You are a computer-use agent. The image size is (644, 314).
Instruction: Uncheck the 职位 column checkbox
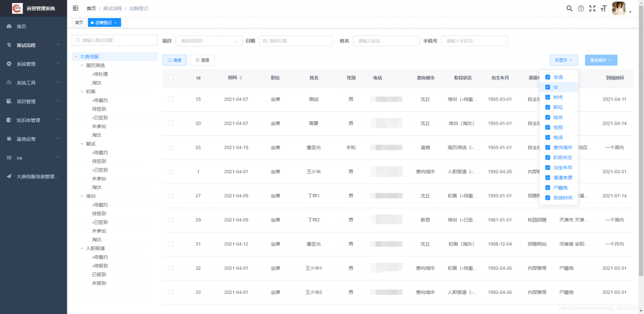point(548,107)
